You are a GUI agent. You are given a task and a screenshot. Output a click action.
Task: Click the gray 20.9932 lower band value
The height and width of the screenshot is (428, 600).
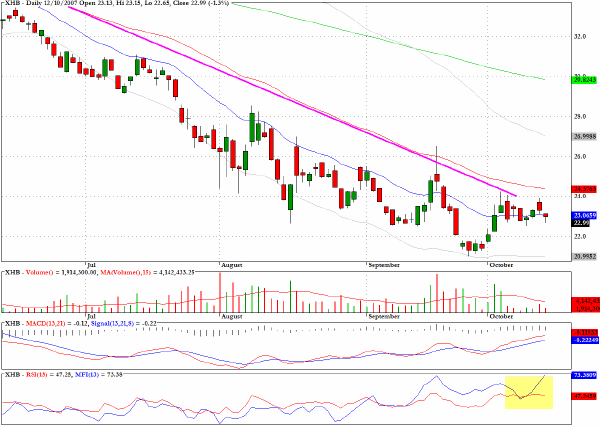pyautogui.click(x=584, y=257)
